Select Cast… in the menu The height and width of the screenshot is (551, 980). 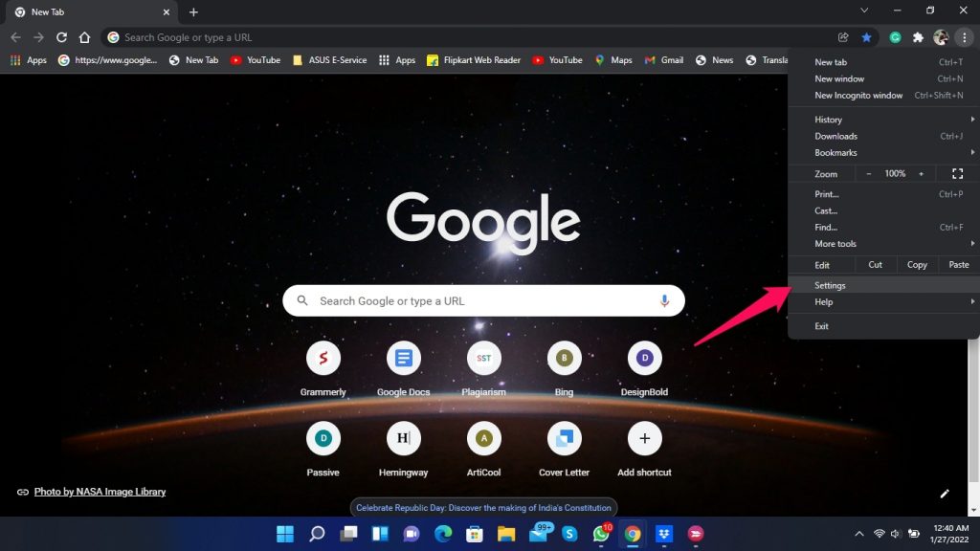point(883,210)
